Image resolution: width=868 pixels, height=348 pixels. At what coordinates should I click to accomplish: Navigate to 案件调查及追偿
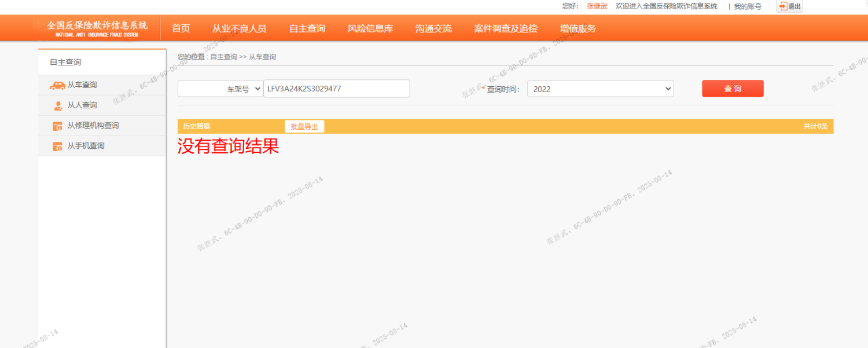pyautogui.click(x=505, y=28)
